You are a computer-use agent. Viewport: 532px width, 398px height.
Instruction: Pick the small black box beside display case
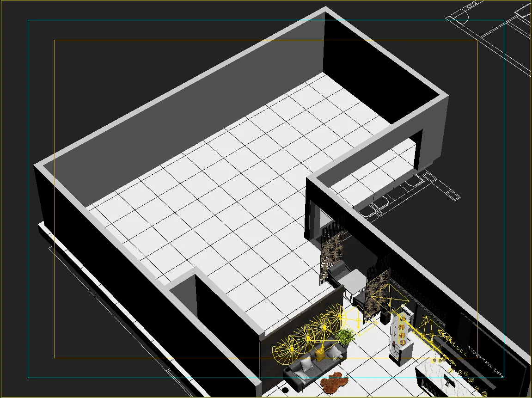coord(386,317)
